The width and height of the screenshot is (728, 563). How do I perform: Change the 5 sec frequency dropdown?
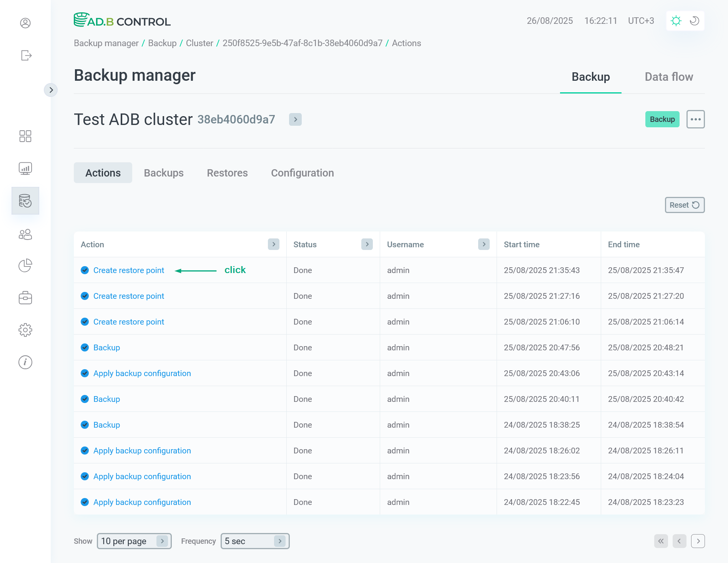click(x=255, y=541)
